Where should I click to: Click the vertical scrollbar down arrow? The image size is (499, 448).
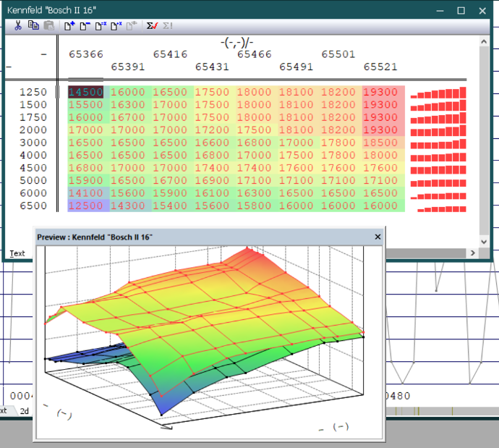(484, 242)
